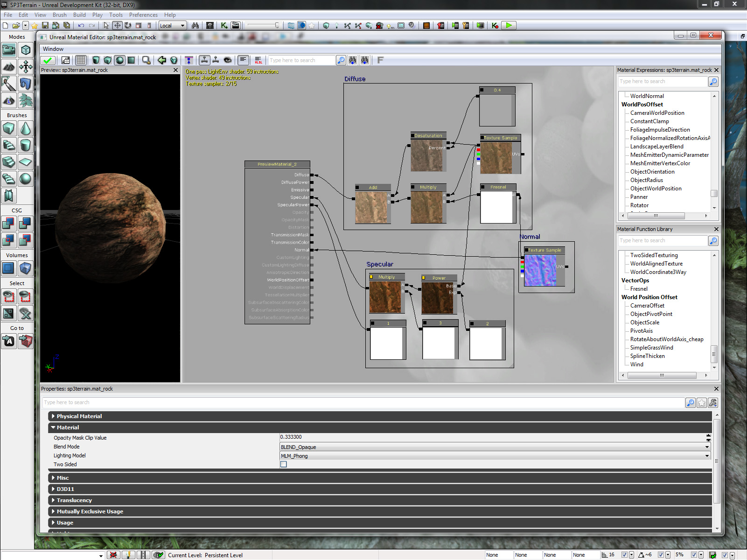
Task: Click the HLSL show source button
Action: point(258,60)
